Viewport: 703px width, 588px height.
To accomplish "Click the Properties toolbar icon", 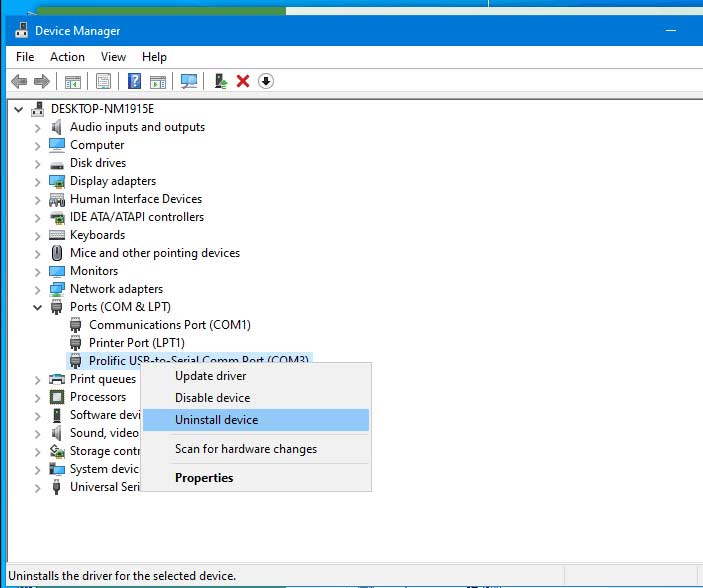I will pyautogui.click(x=103, y=81).
